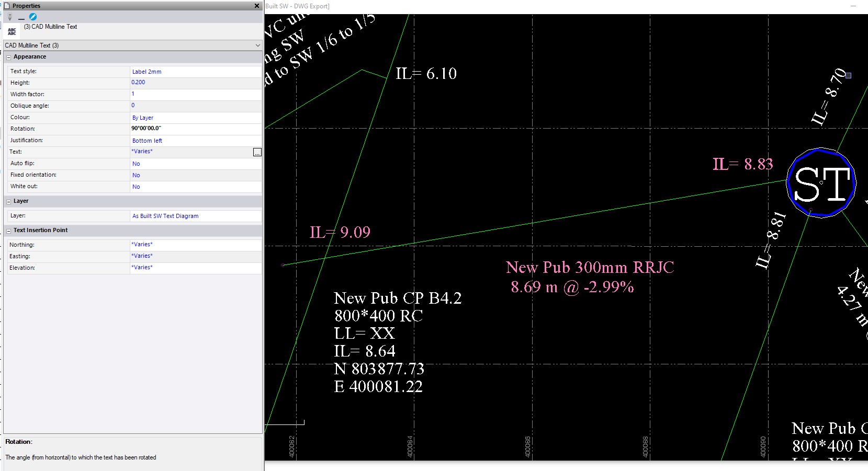Edit the Northing value field
Image resolution: width=868 pixels, height=471 pixels.
pyautogui.click(x=196, y=245)
